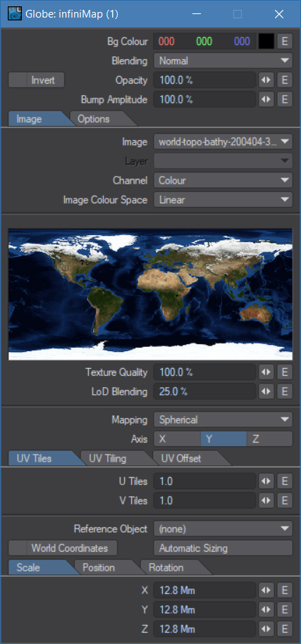Expand the Image Colour Space dropdown
Image resolution: width=301 pixels, height=644 pixels.
tap(223, 200)
